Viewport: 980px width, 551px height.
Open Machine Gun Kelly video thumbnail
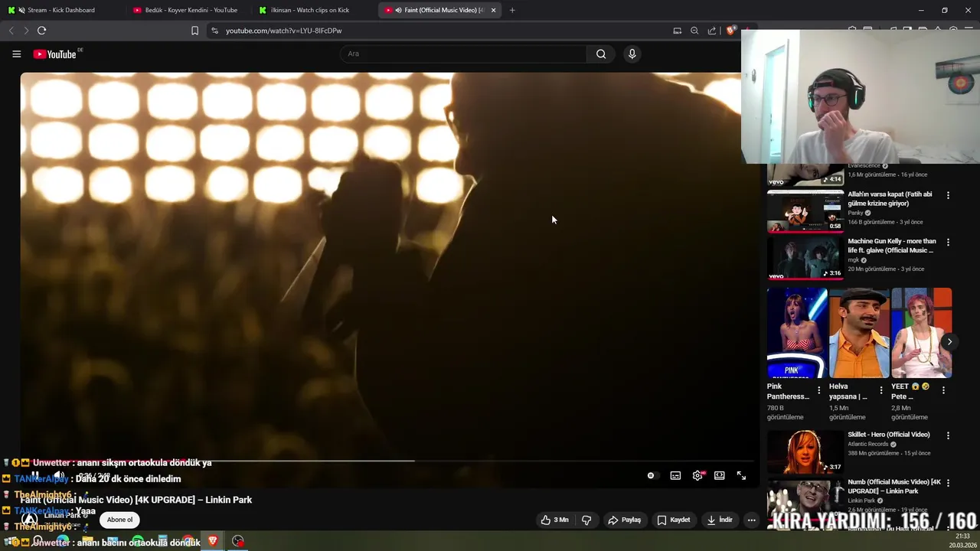[805, 258]
